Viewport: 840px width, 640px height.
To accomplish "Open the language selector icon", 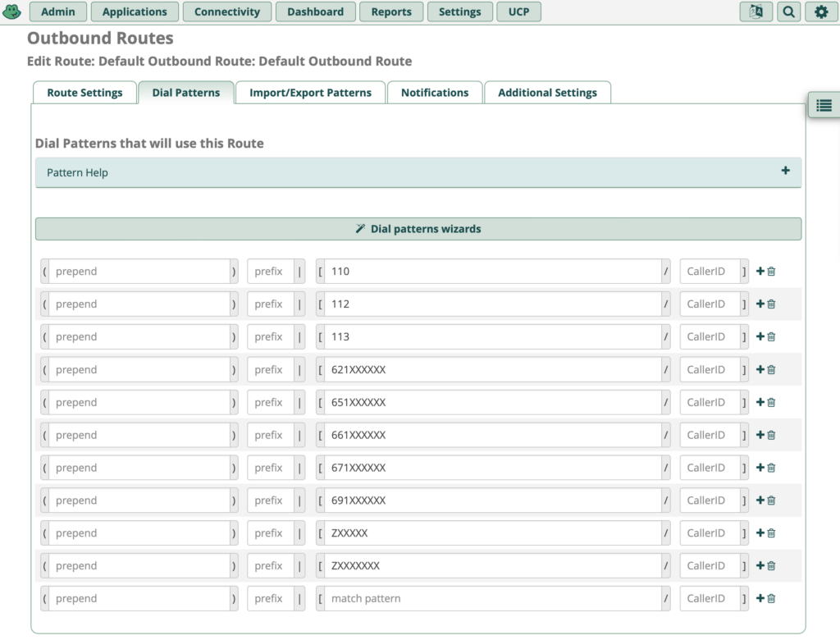I will coord(756,11).
